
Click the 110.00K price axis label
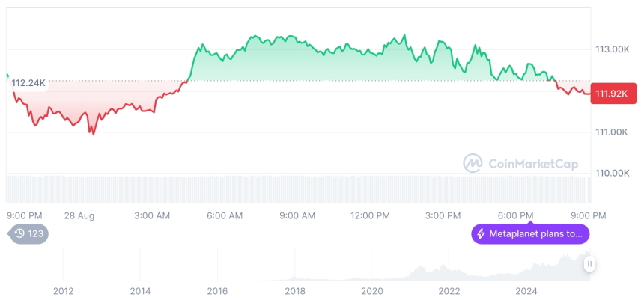612,173
